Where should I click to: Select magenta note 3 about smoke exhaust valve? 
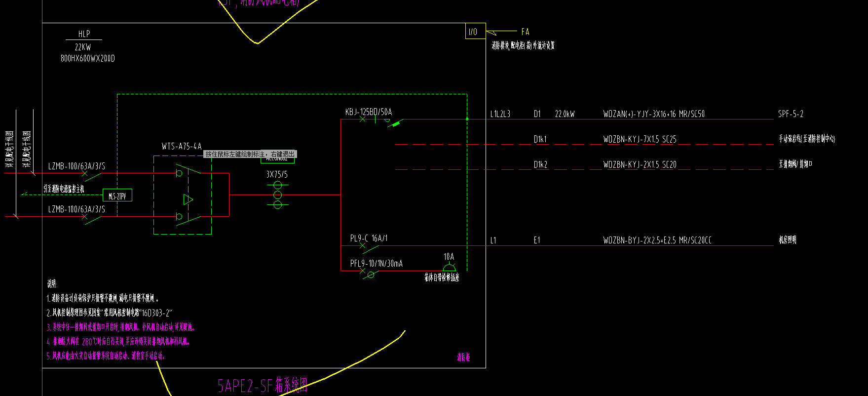click(x=121, y=327)
